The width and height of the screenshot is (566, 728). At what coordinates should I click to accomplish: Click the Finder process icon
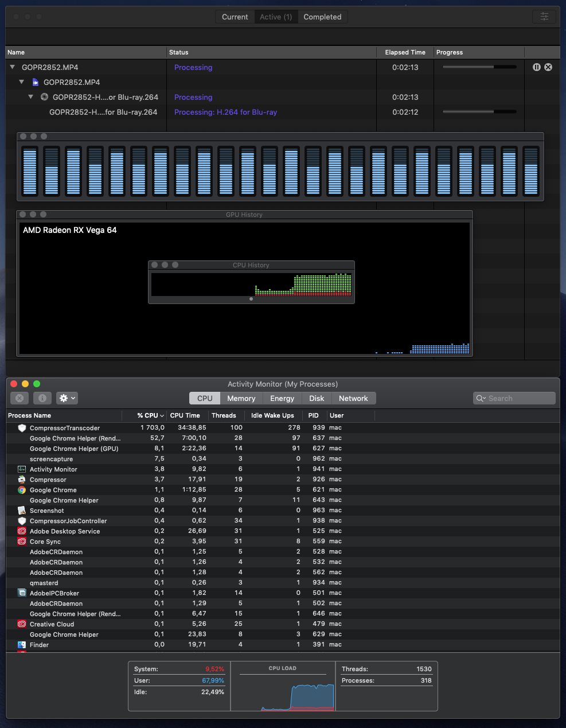point(22,645)
